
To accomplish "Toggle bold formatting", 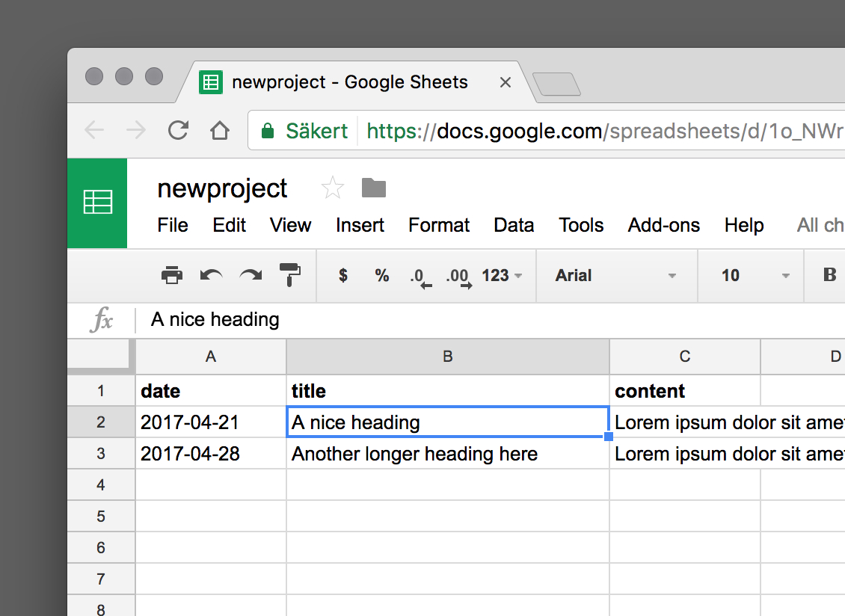I will [829, 275].
